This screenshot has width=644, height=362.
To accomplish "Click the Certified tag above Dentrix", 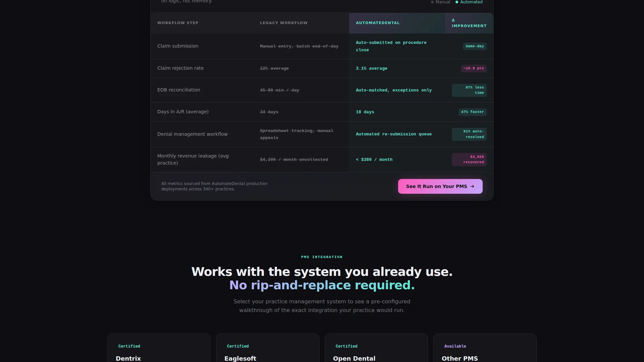I will (x=129, y=346).
